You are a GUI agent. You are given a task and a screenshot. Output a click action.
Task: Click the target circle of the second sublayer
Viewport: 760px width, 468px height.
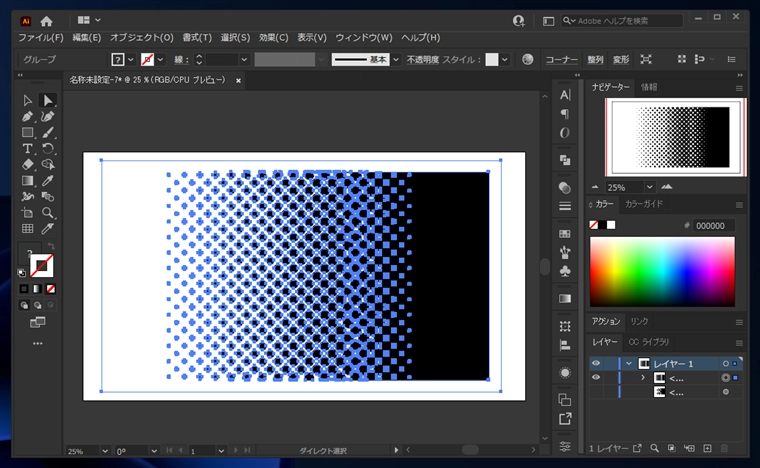click(x=726, y=392)
